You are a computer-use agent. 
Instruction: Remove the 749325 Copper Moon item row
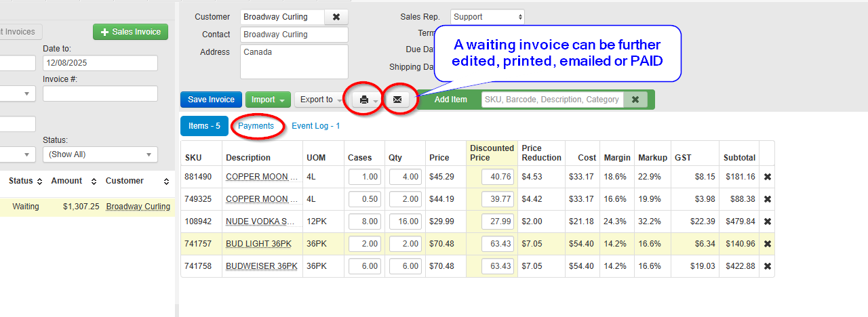pos(768,199)
